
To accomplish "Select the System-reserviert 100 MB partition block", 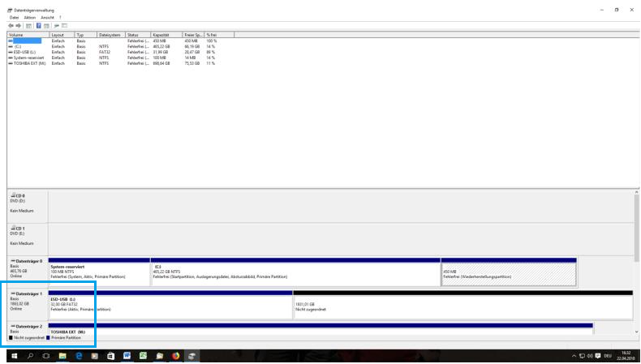I will pos(99,272).
